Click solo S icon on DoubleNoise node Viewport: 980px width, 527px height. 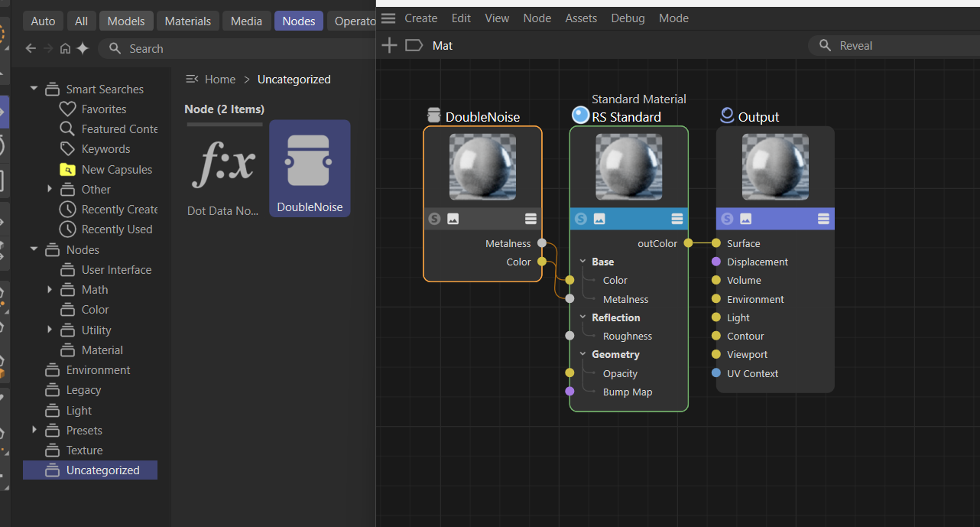pos(434,219)
